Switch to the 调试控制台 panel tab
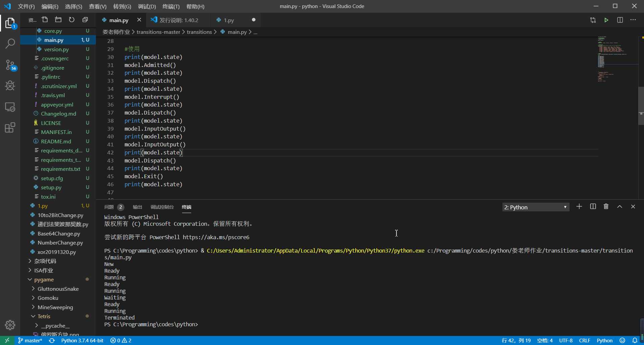This screenshot has height=345, width=644. click(162, 207)
